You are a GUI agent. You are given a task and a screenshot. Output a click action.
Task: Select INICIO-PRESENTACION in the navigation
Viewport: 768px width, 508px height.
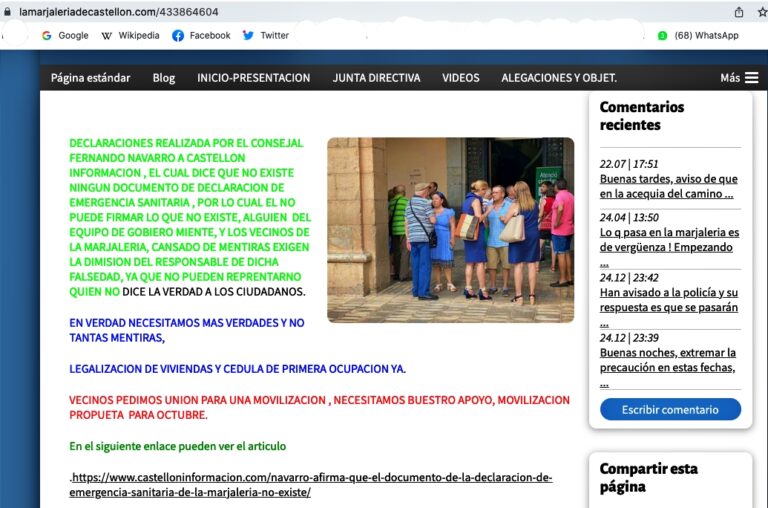(x=253, y=78)
